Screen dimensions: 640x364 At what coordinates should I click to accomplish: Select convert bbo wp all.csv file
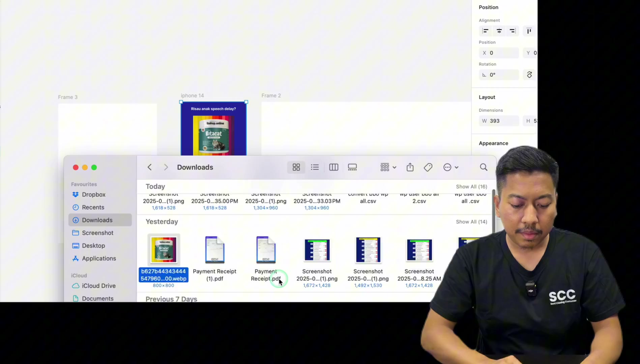click(x=368, y=198)
